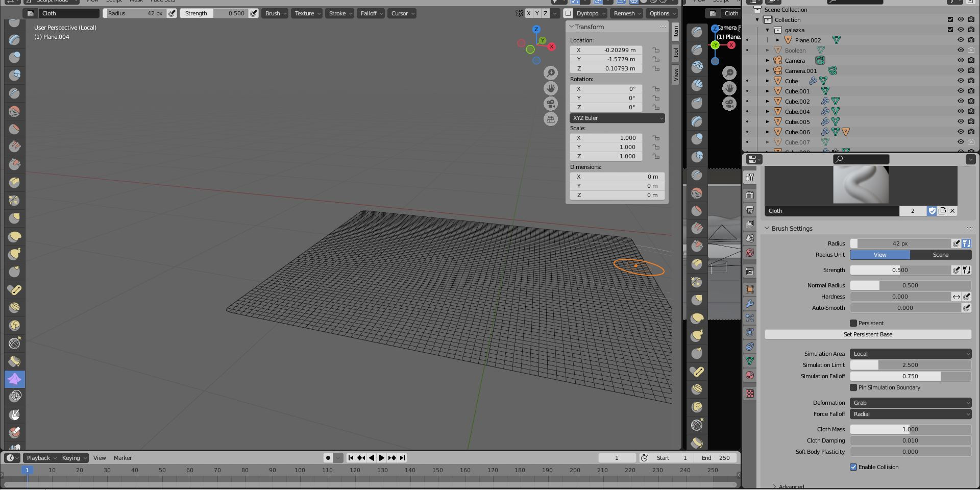The width and height of the screenshot is (980, 490).
Task: Click the Simulation Limit slider
Action: click(x=911, y=365)
